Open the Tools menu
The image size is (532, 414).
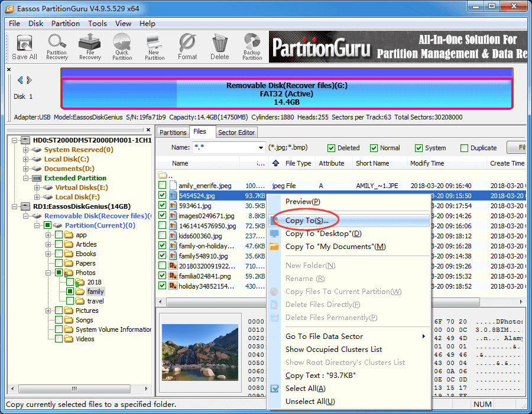98,24
